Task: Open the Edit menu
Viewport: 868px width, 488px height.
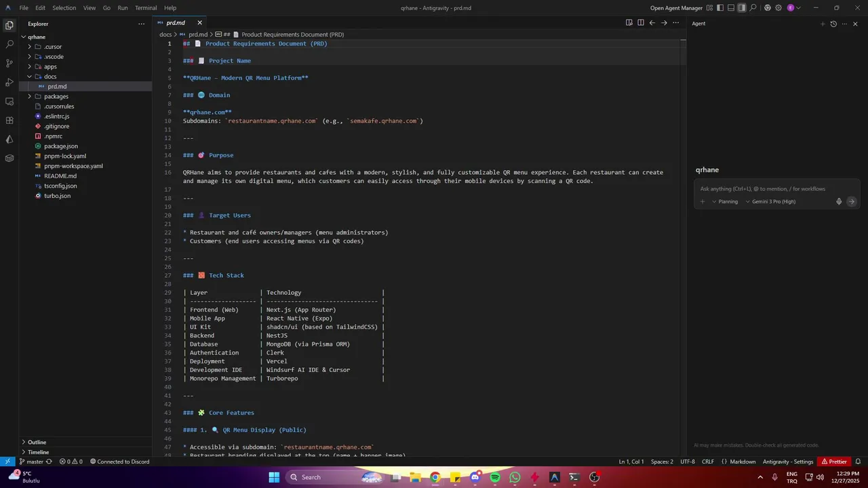Action: coord(41,8)
